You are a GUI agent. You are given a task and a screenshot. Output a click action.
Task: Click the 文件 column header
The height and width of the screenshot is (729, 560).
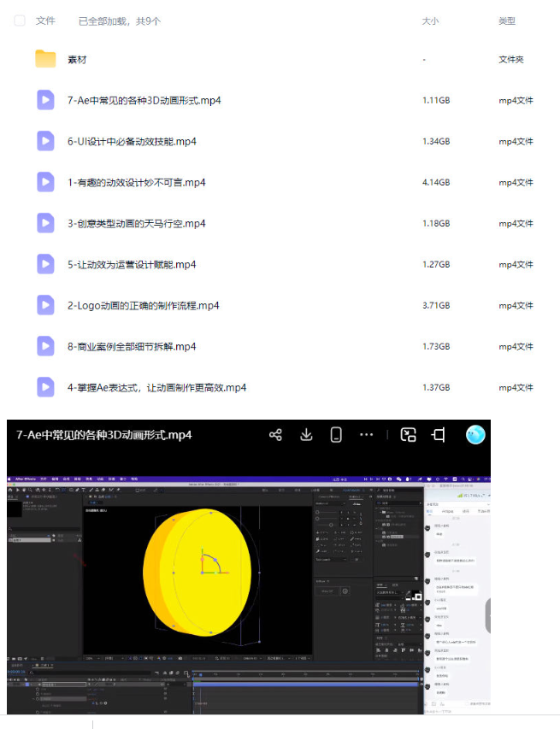pos(45,21)
